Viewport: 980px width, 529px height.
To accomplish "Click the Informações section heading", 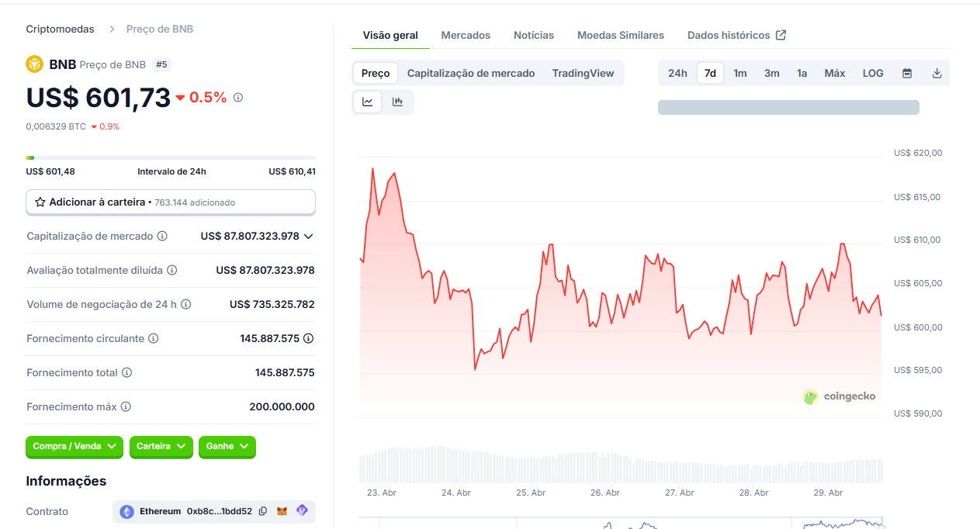I will (66, 481).
